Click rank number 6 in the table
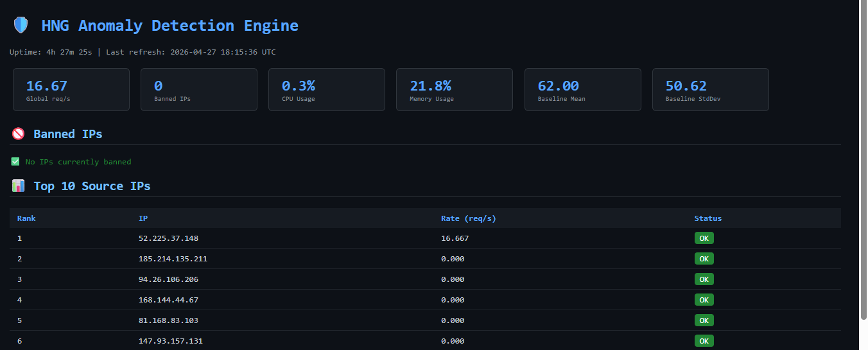Viewport: 868px width, 350px height. (x=19, y=341)
